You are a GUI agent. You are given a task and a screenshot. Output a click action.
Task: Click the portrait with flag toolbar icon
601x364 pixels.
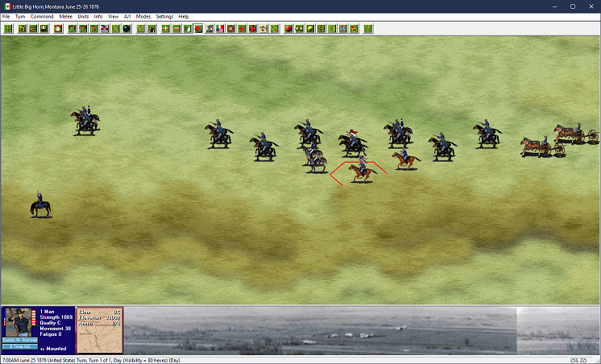105,29
